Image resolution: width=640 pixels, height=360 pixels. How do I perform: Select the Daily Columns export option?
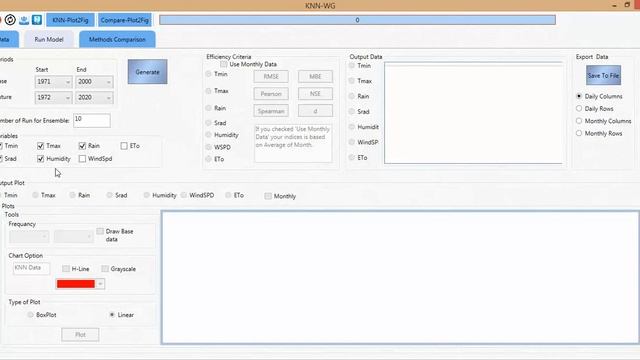(579, 96)
